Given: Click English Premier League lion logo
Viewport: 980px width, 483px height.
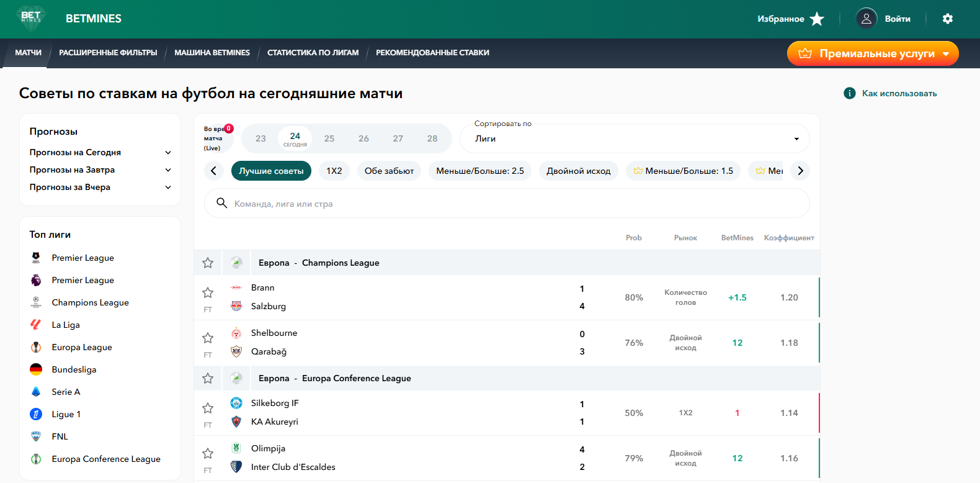Looking at the screenshot, I should coord(36,280).
